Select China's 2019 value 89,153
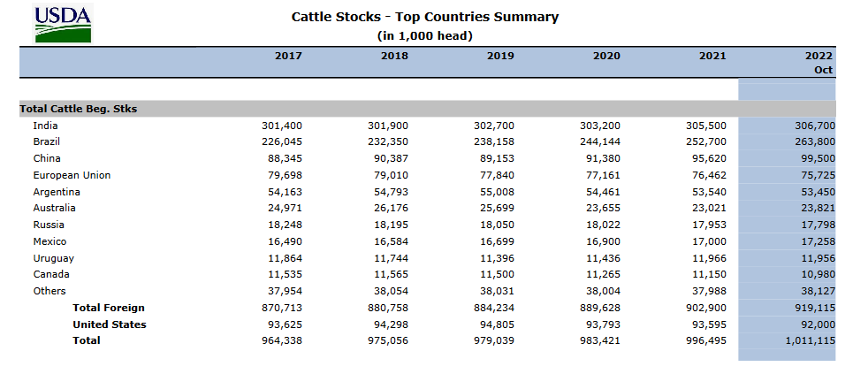The width and height of the screenshot is (868, 374). [x=497, y=158]
